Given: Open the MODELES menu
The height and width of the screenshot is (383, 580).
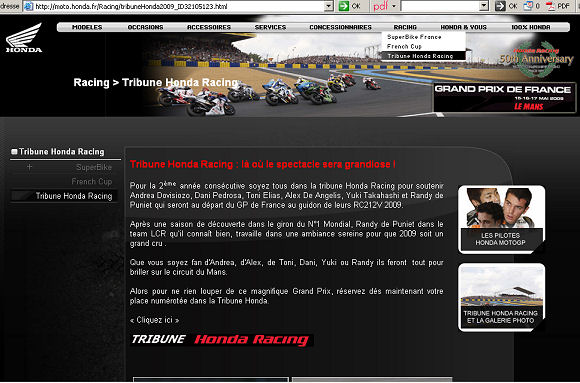Looking at the screenshot, I should (87, 27).
